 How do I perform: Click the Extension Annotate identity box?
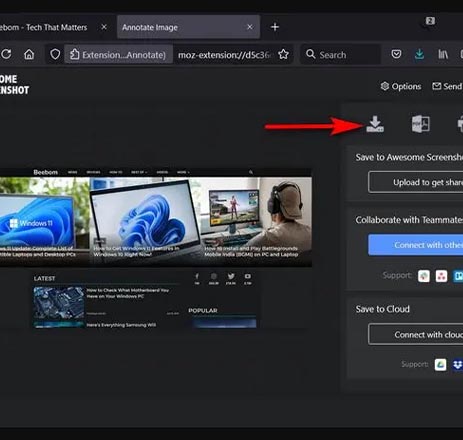click(118, 55)
